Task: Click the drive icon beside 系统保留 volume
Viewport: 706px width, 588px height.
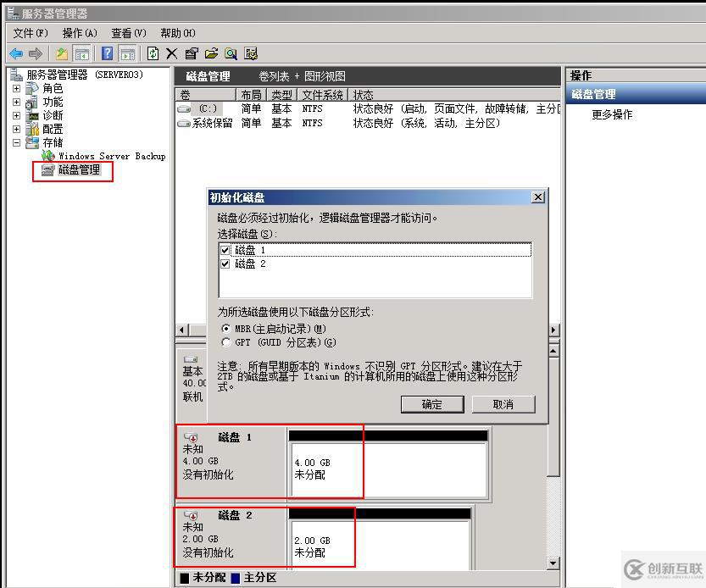Action: point(184,124)
